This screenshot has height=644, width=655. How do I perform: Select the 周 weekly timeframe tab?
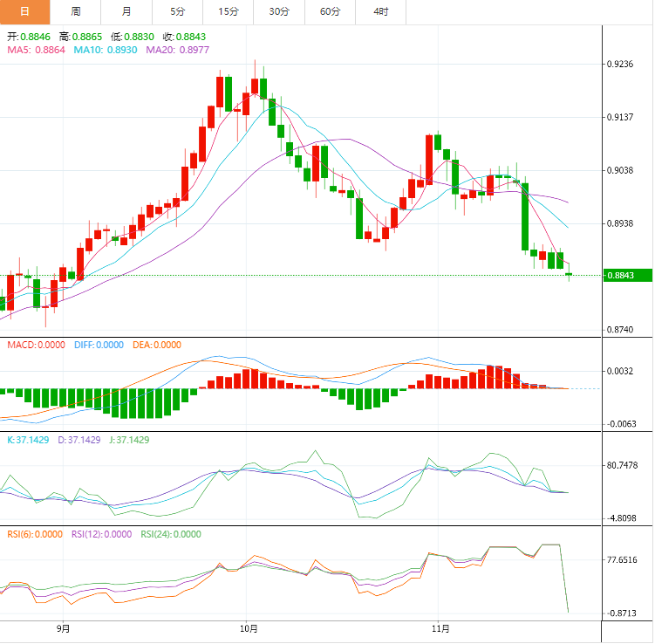point(76,11)
